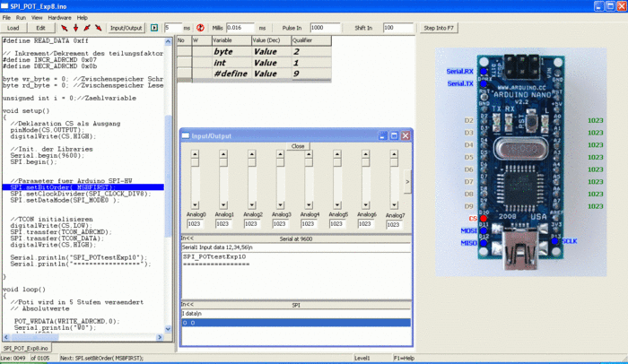This screenshot has width=628, height=364.
Task: Click the Analog0 slider up arrow
Action: (x=195, y=154)
